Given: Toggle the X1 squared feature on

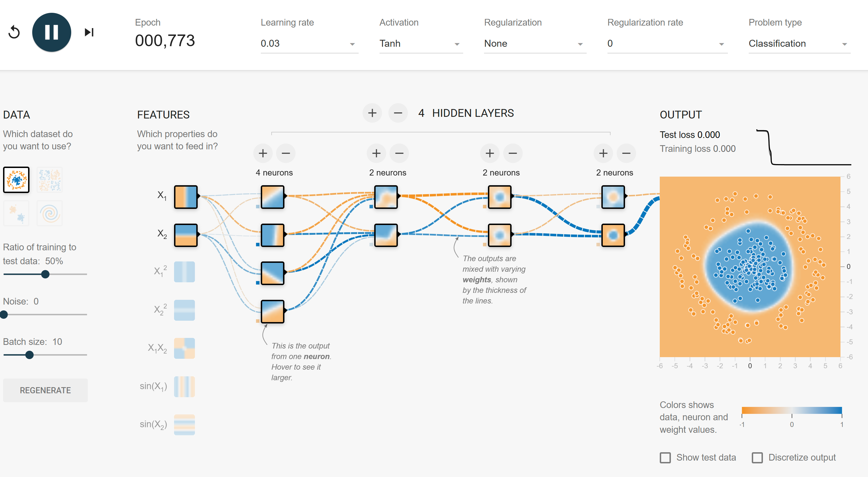Looking at the screenshot, I should point(184,272).
